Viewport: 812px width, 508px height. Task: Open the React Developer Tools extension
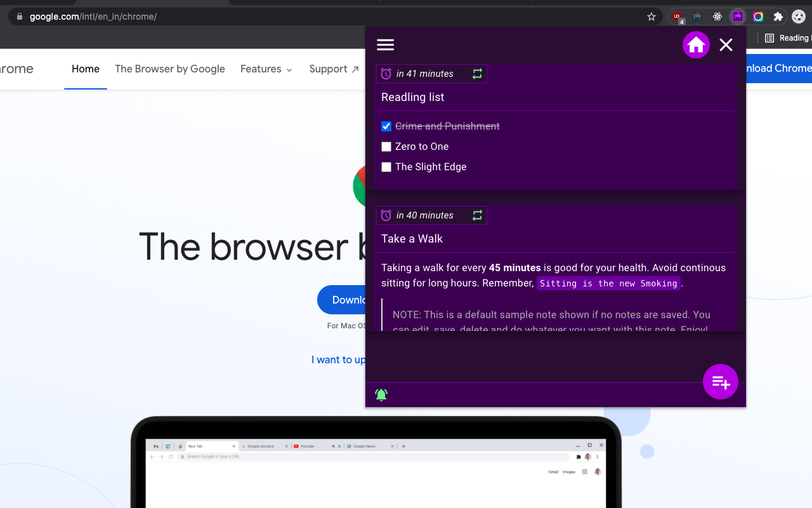pos(717,17)
